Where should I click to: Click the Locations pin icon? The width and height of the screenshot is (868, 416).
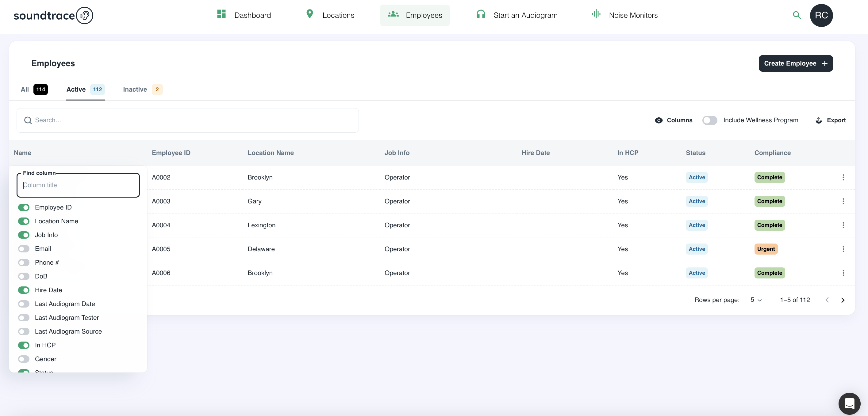click(309, 14)
